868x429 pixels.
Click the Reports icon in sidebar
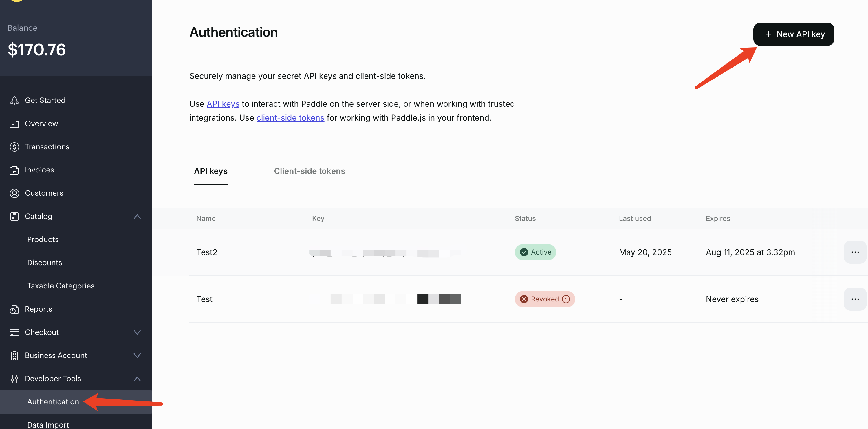14,309
